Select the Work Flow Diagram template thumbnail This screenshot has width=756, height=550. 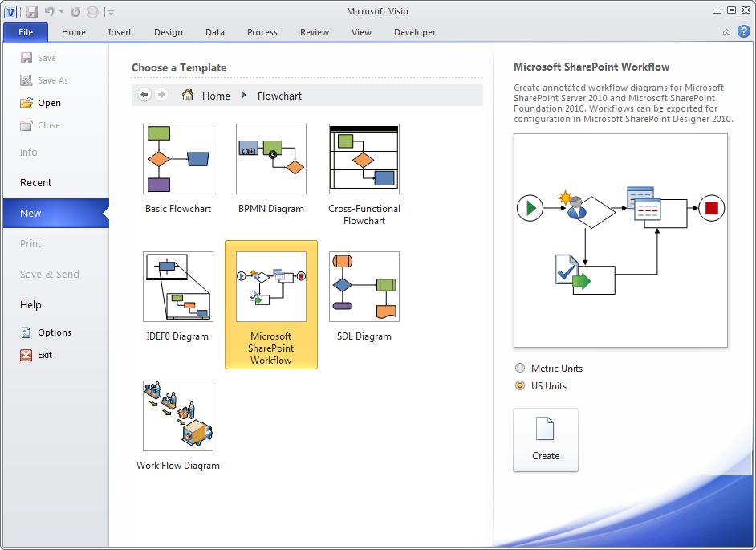[178, 416]
